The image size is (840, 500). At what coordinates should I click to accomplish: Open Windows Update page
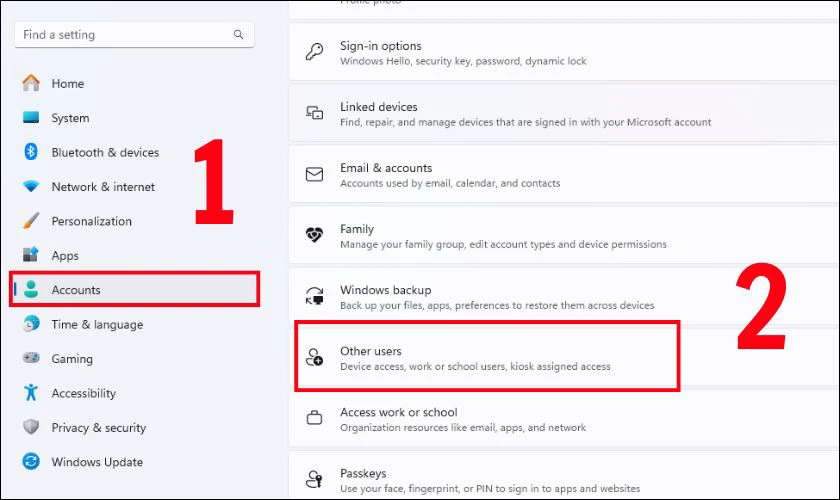click(134, 461)
